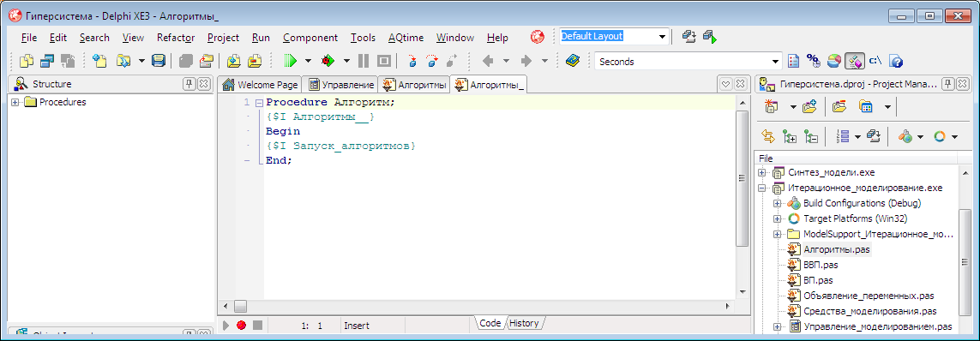Expand the Синтез_модели.exe project node

pos(762,172)
